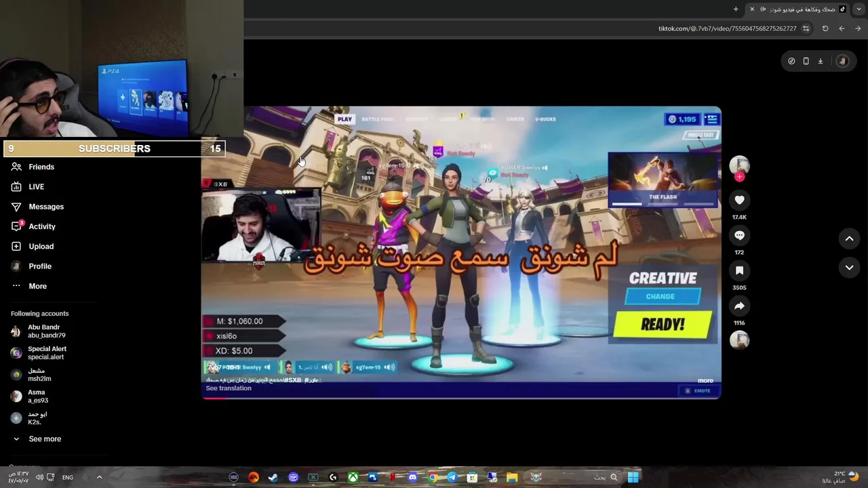The width and height of the screenshot is (868, 488).
Task: Go forward in browser history
Action: 858,28
